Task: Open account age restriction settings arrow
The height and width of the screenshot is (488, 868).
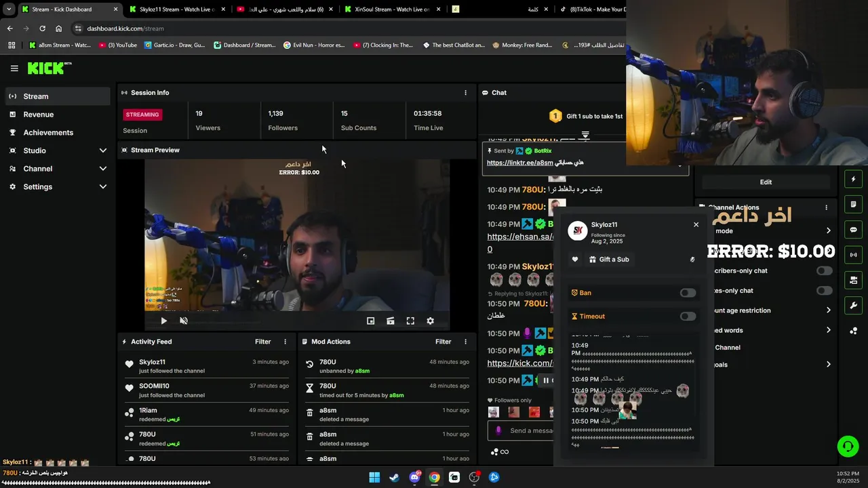Action: pos(828,310)
